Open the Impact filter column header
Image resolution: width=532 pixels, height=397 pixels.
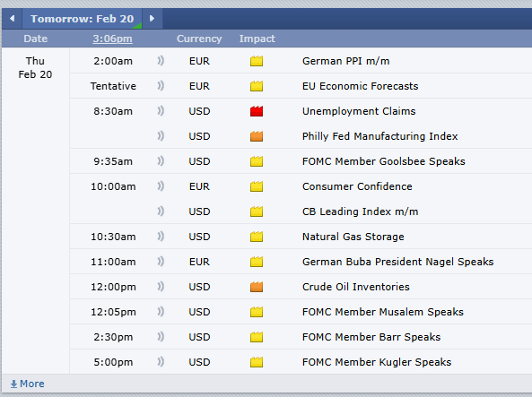(257, 39)
